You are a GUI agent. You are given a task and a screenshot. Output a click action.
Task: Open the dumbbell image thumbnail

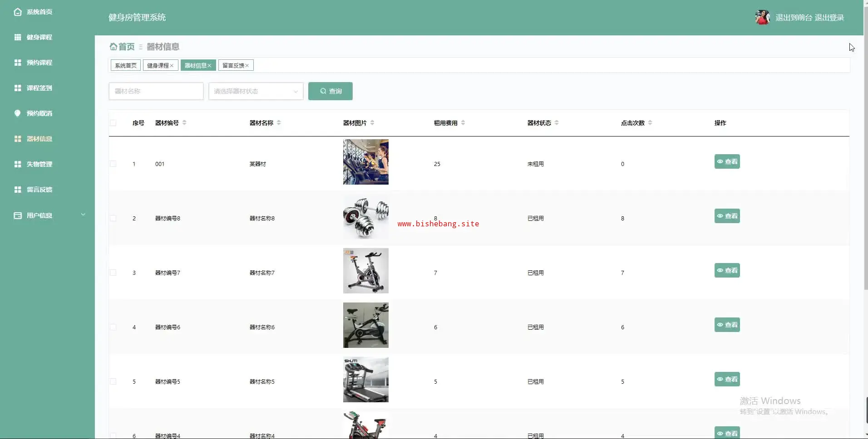(x=365, y=216)
